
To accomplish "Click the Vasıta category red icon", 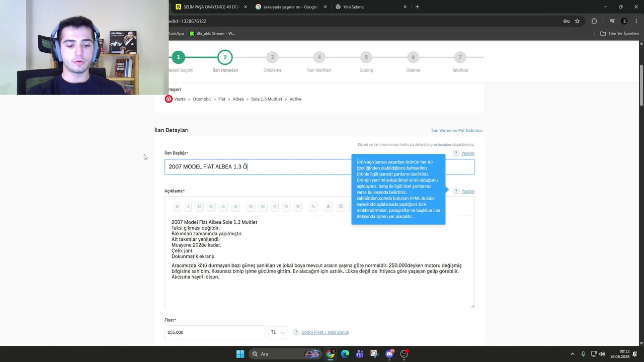I will point(169,99).
